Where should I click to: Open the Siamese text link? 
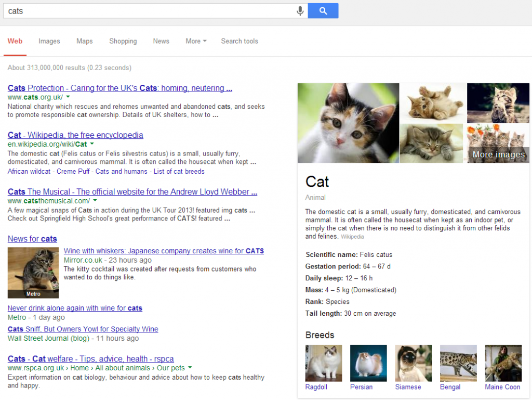click(x=408, y=387)
